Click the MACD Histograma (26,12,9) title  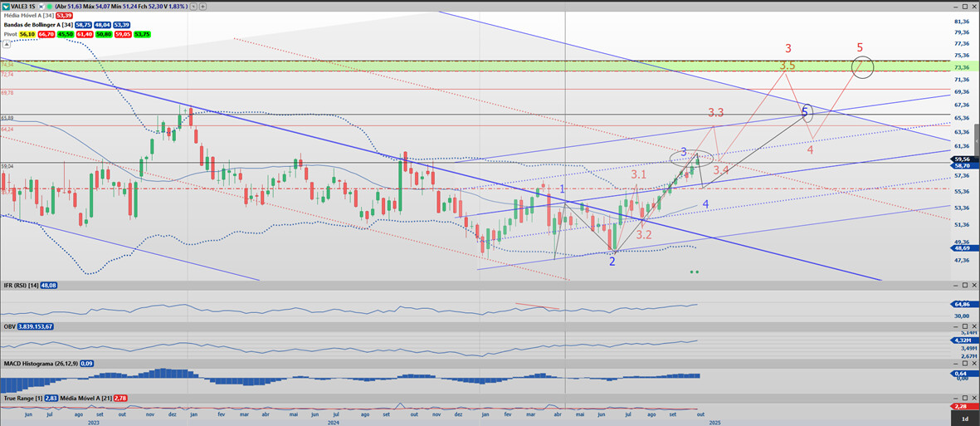point(39,363)
